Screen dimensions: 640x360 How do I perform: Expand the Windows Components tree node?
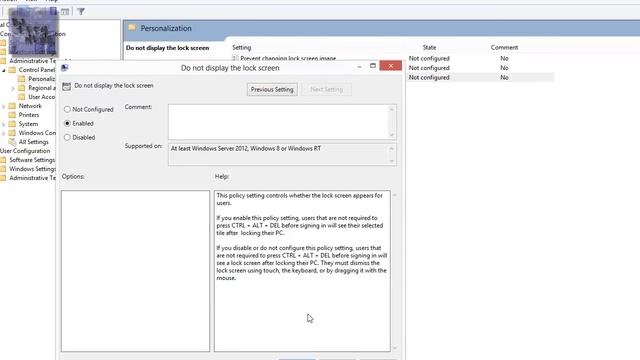[4, 133]
